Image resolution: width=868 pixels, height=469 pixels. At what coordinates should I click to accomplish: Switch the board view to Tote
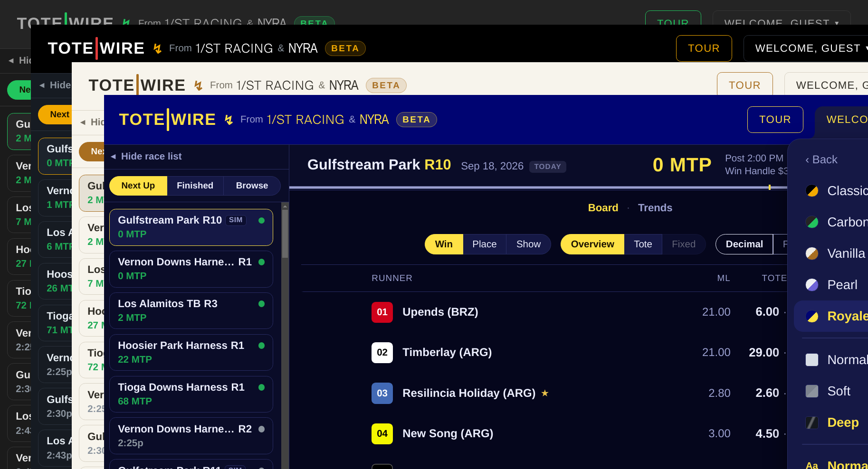(x=643, y=244)
